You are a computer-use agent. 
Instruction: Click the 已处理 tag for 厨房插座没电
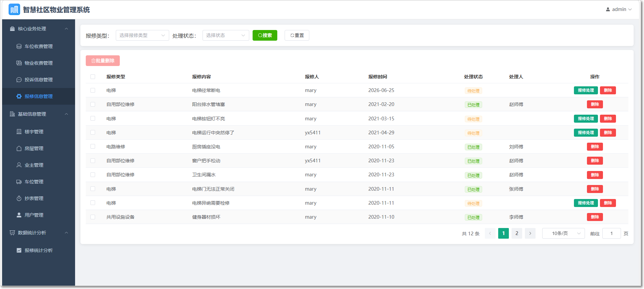473,147
